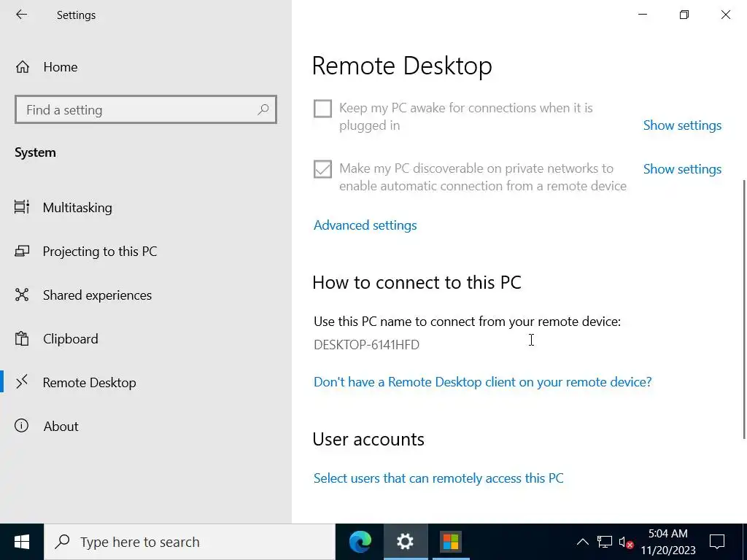This screenshot has height=560, width=747.
Task: Click the Clipboard sidebar icon
Action: [x=22, y=339]
